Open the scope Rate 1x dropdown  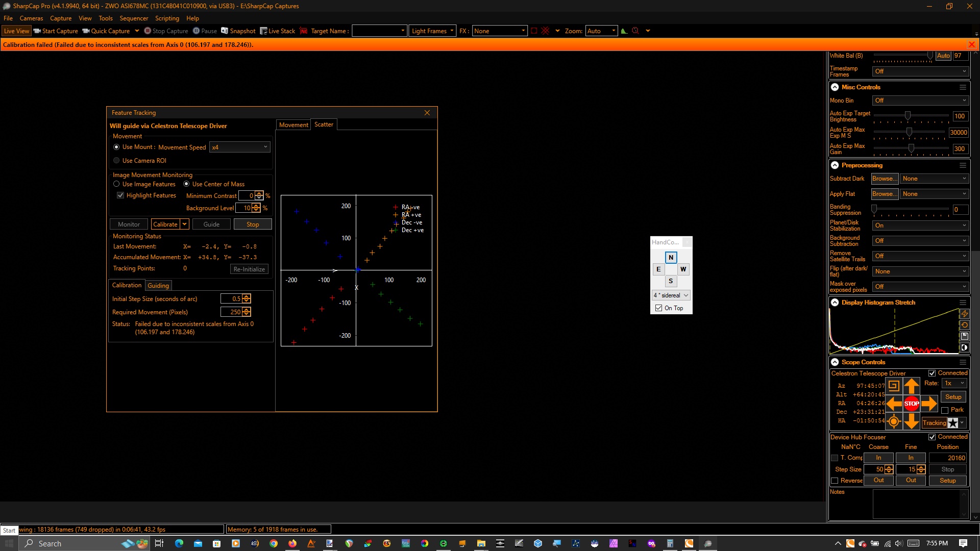pyautogui.click(x=954, y=383)
